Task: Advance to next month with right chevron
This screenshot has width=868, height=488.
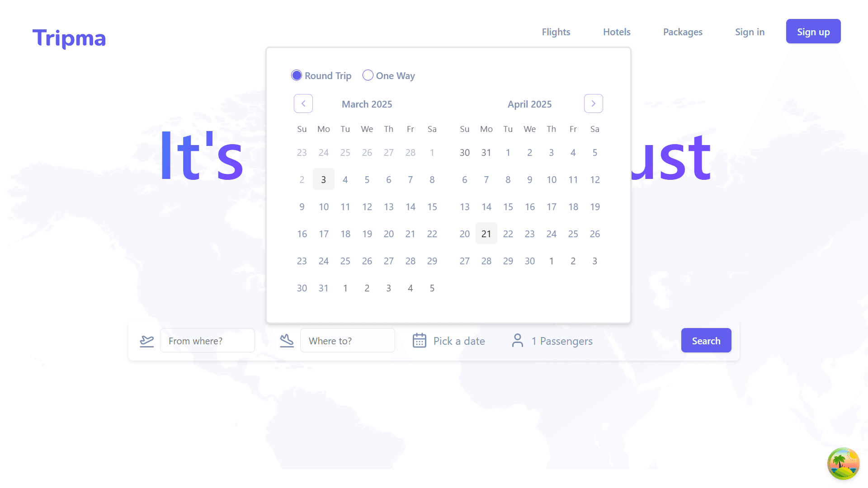Action: pyautogui.click(x=593, y=103)
